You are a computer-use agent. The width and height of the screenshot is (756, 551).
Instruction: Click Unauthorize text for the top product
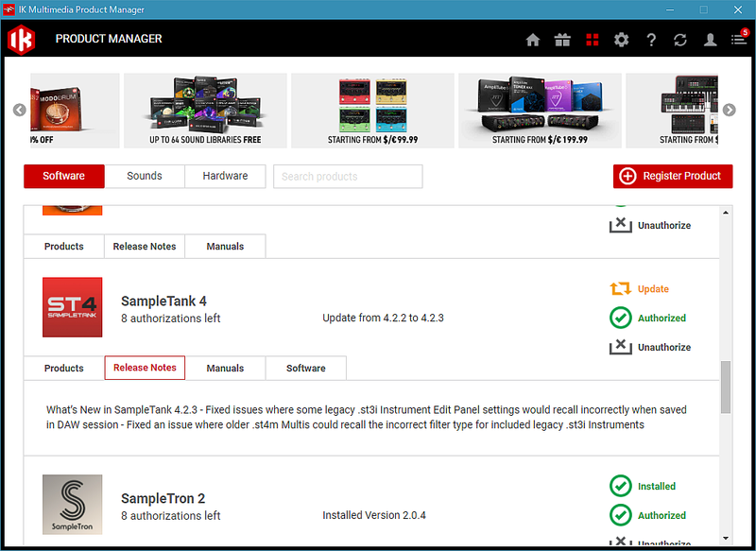tap(664, 225)
